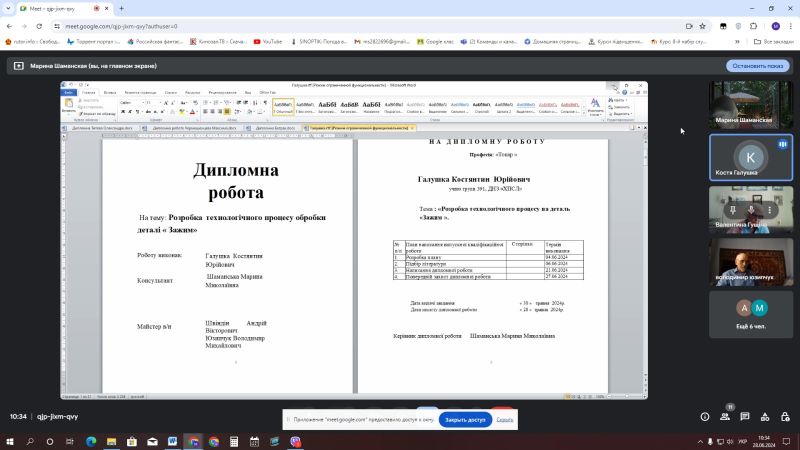Open the host controls lock icon
This screenshot has height=450, width=800.
(785, 417)
